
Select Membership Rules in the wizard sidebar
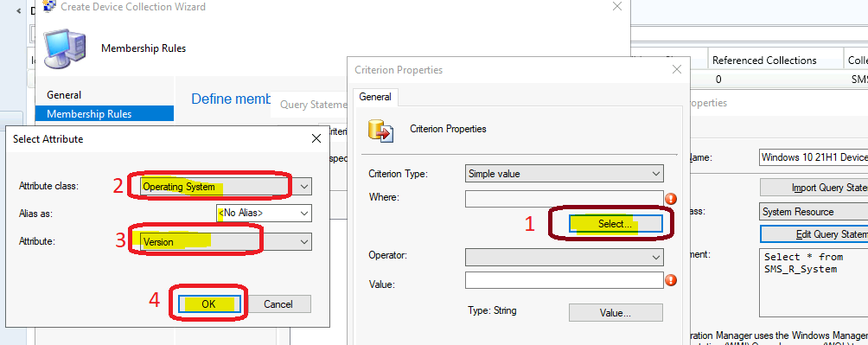[104, 114]
